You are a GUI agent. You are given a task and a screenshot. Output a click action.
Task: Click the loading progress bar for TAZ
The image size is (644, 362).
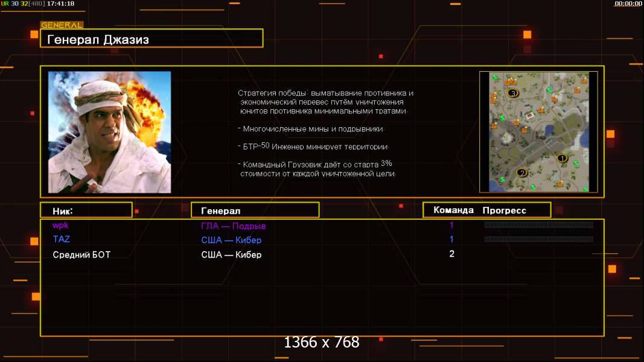pyautogui.click(x=539, y=239)
